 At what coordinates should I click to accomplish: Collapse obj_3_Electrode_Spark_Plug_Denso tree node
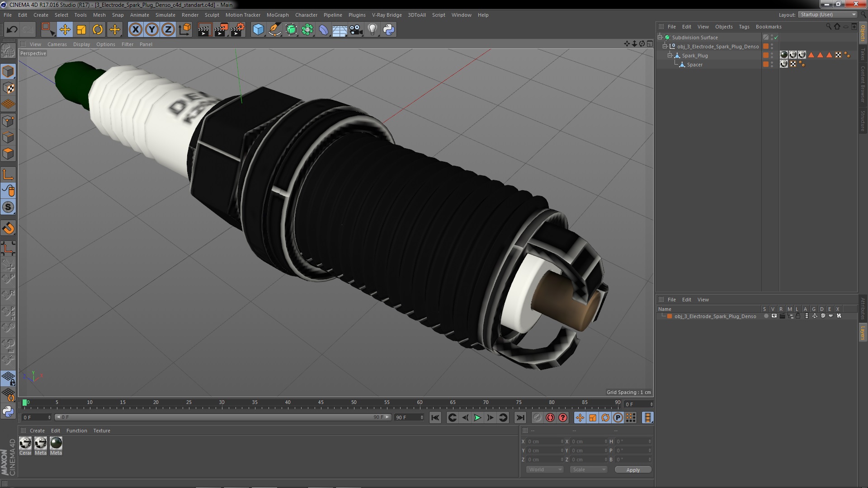(x=665, y=47)
